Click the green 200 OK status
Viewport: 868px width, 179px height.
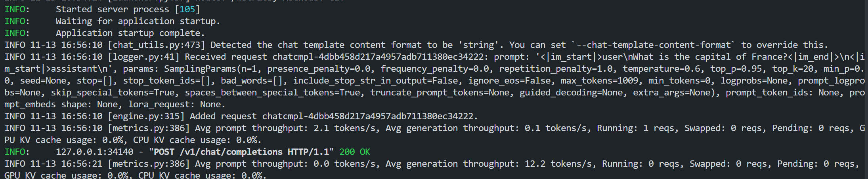click(x=354, y=152)
